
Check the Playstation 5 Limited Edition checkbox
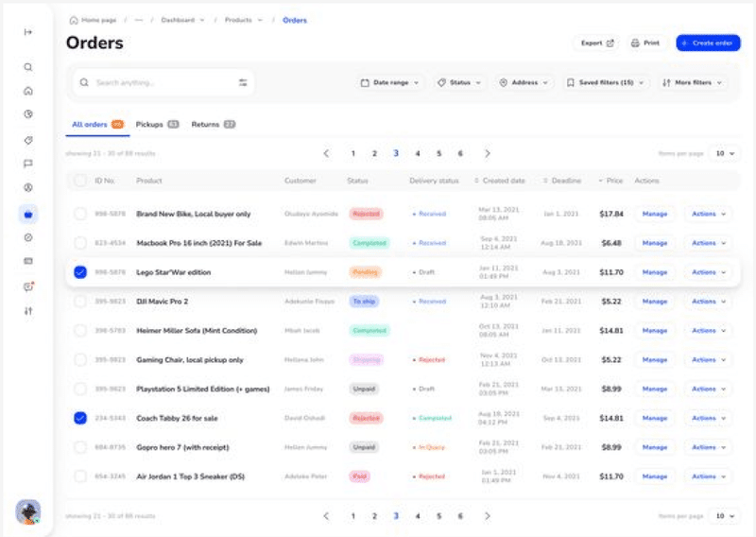pos(80,389)
